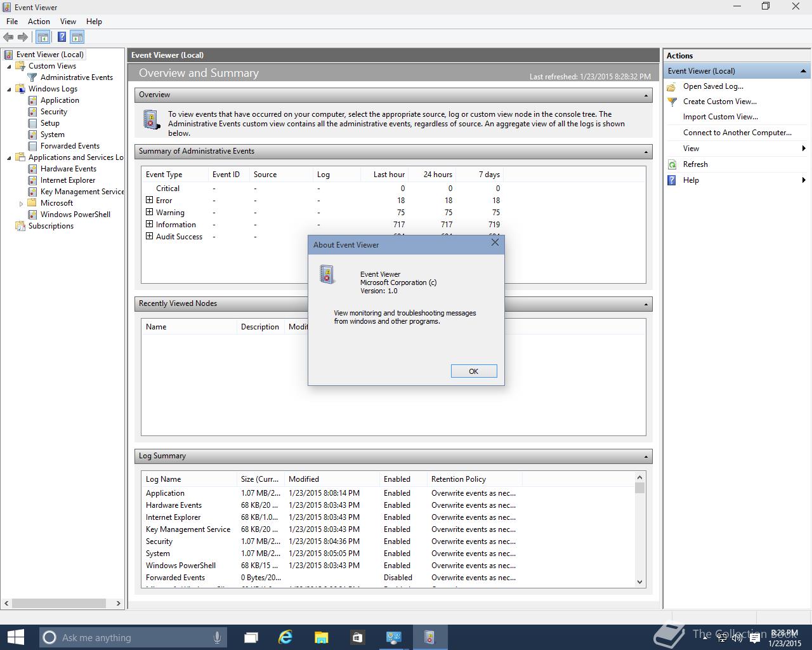Click the Help question-mark icon in Actions
812x650 pixels.
coord(672,180)
